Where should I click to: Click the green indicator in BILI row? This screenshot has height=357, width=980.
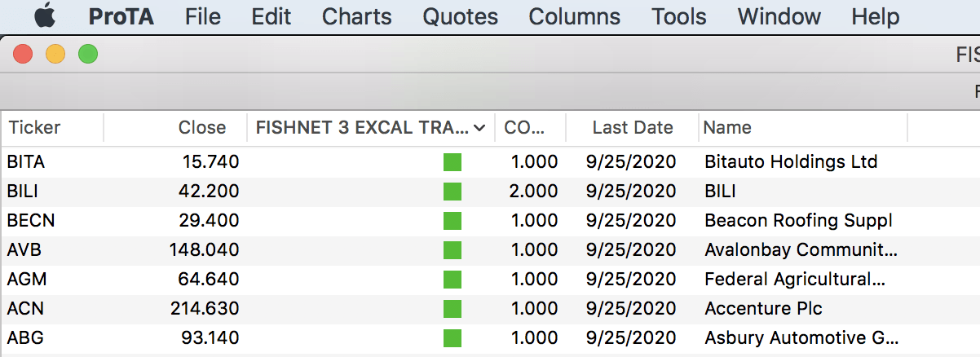(x=452, y=192)
